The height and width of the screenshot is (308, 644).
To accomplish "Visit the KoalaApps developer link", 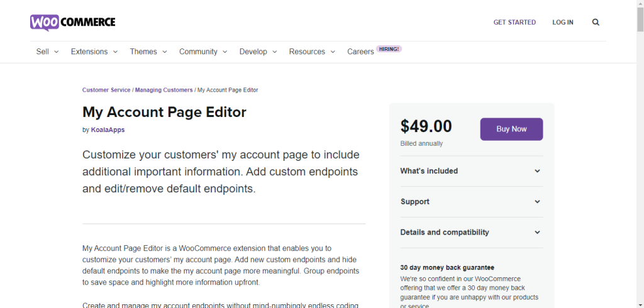I will tap(108, 130).
